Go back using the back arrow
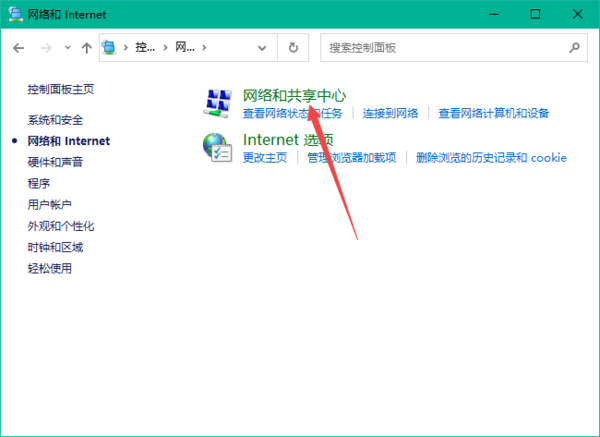 tap(19, 47)
